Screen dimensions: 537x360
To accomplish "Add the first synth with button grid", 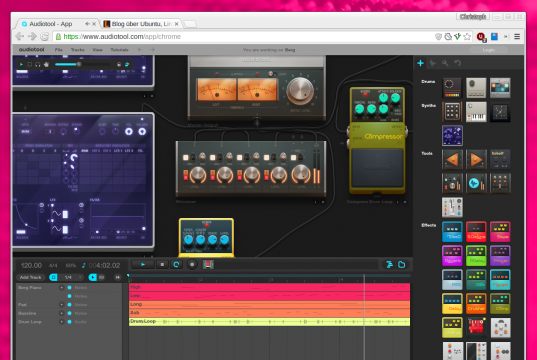I will click(452, 112).
